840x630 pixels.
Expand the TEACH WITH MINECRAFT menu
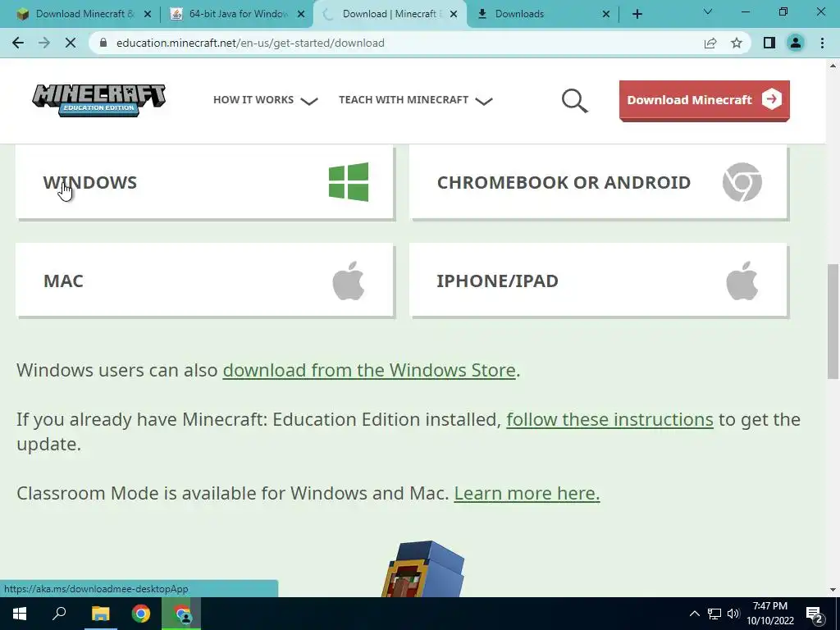click(x=415, y=100)
